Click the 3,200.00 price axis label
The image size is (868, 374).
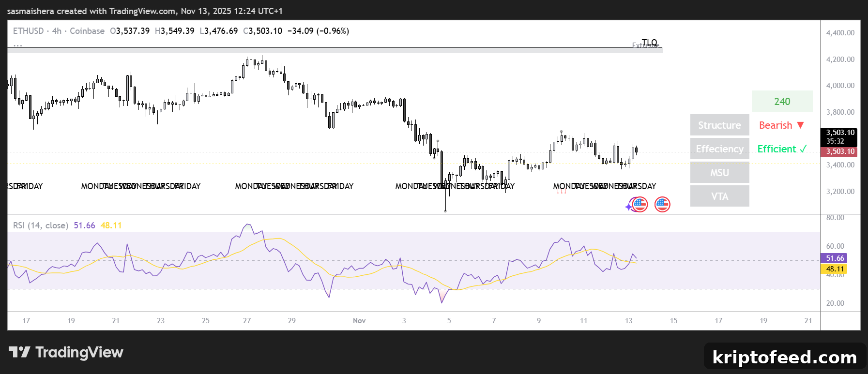tap(840, 192)
